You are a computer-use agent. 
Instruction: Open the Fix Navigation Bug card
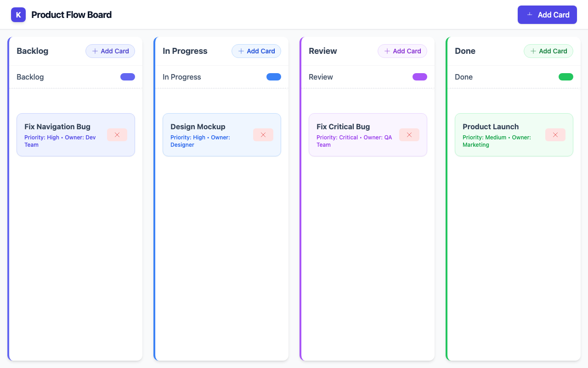click(57, 127)
